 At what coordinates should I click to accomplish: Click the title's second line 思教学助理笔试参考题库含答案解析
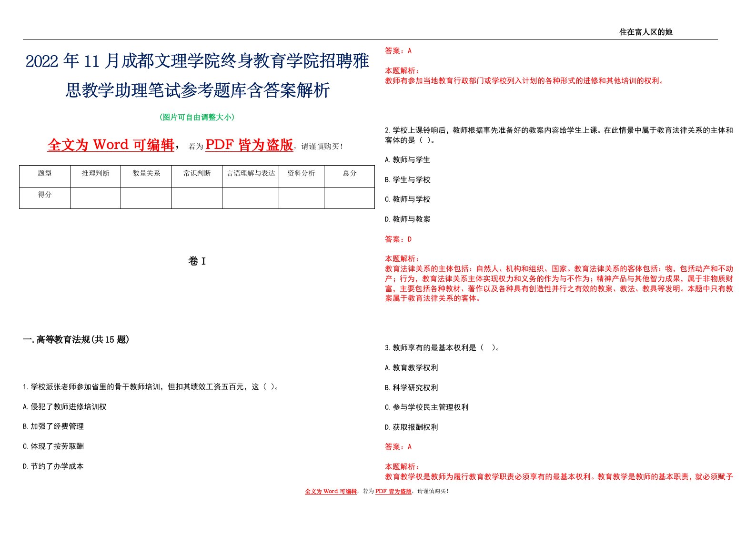(197, 90)
